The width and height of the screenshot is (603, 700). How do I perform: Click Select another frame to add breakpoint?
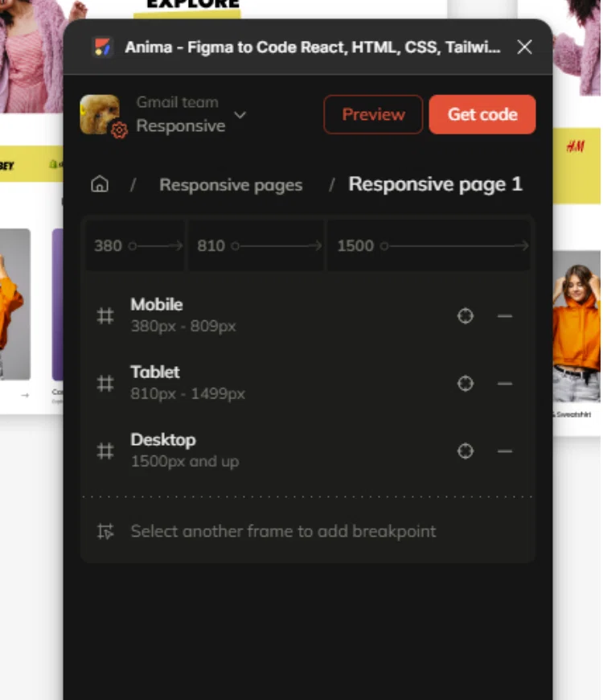(283, 531)
